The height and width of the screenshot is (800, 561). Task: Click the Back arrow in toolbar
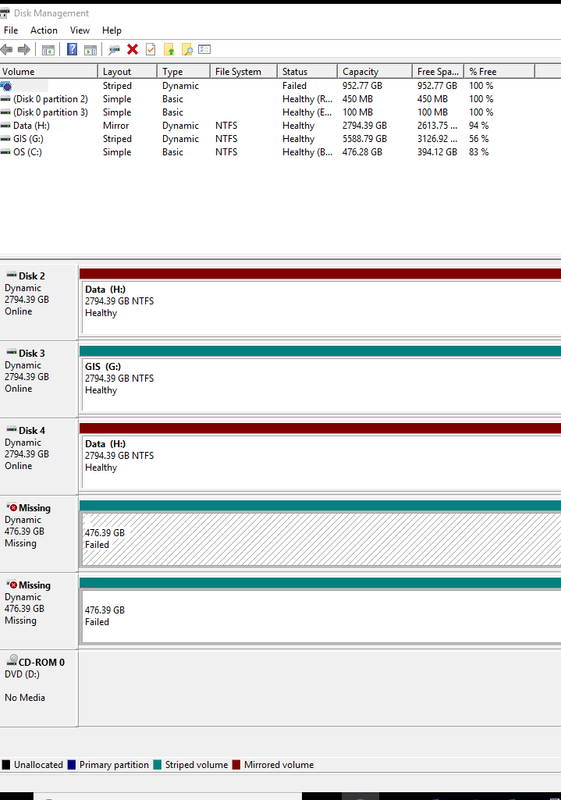click(6, 49)
